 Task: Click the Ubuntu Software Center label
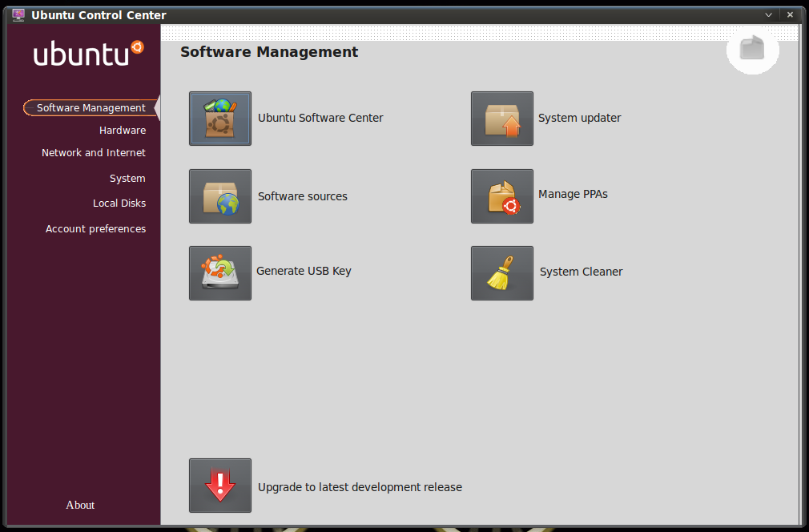(320, 118)
